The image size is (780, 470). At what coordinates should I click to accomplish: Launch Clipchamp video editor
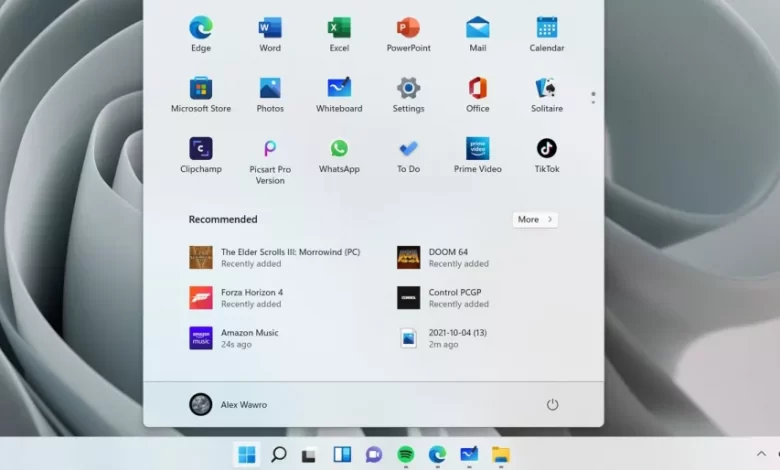tap(201, 156)
